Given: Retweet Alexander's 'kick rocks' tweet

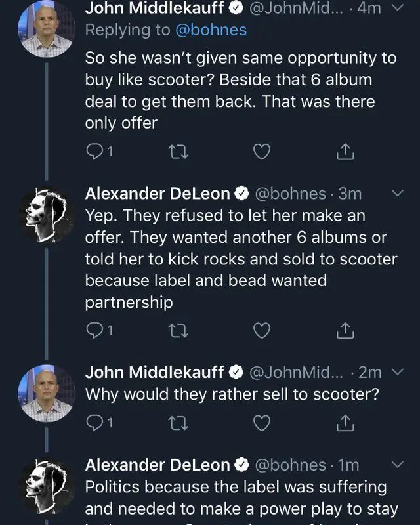Looking at the screenshot, I should pos(178,331).
